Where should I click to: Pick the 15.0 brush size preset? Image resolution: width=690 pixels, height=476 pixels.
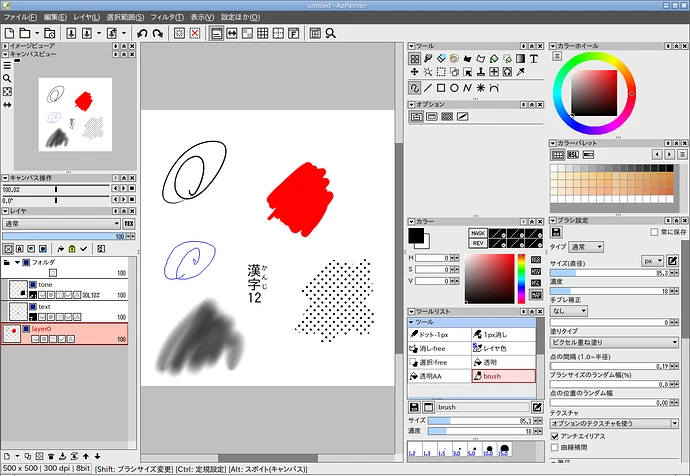click(x=504, y=450)
